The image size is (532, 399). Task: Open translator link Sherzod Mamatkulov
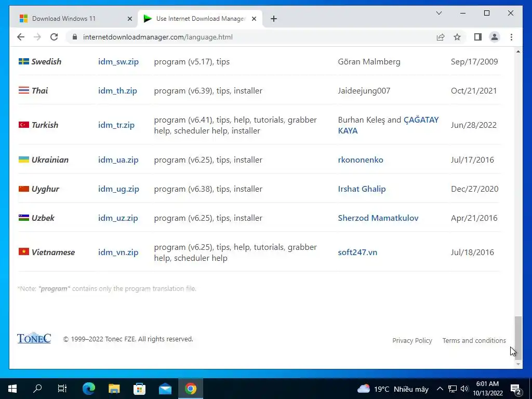(x=378, y=218)
